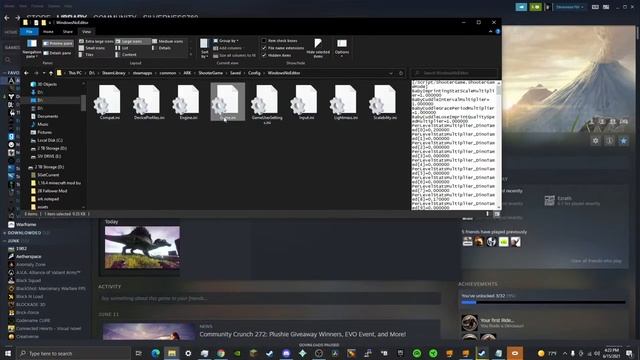
Task: Select Local Disk (C:) in tree
Action: click(46, 140)
